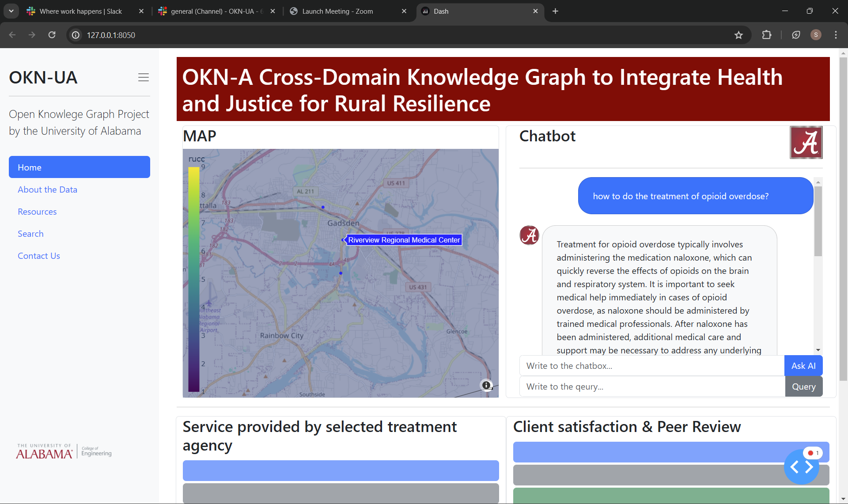Focus the 'Write to the chatbox' input

point(652,366)
